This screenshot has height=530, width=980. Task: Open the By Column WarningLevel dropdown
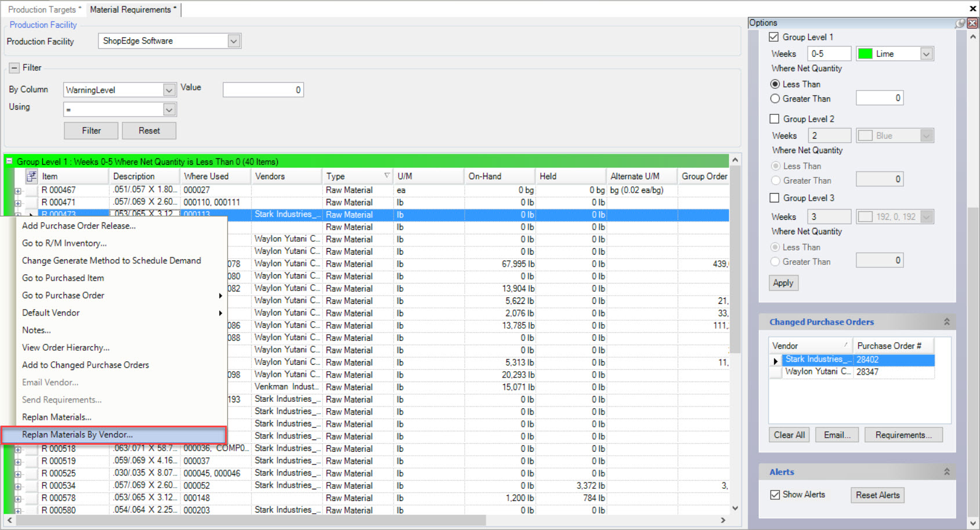point(169,90)
